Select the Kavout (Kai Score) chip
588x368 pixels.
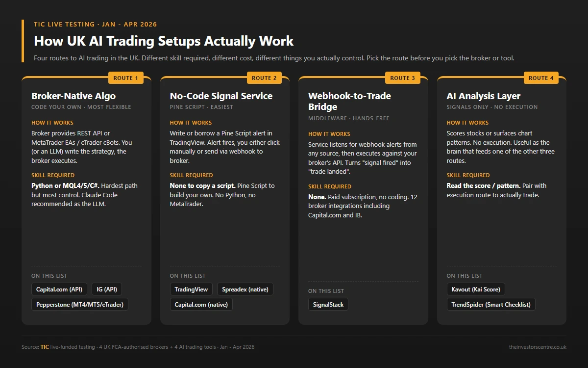click(x=476, y=289)
